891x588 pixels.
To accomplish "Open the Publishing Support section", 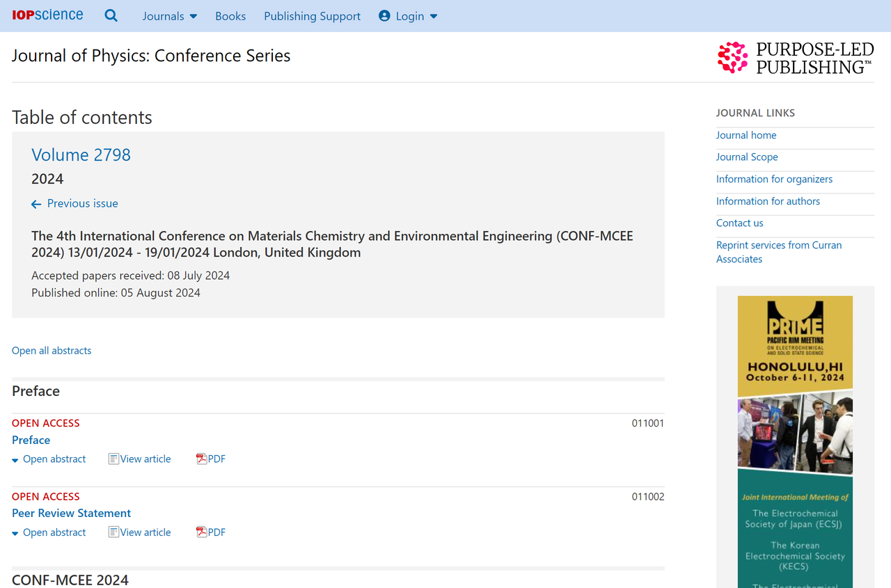I will point(312,16).
